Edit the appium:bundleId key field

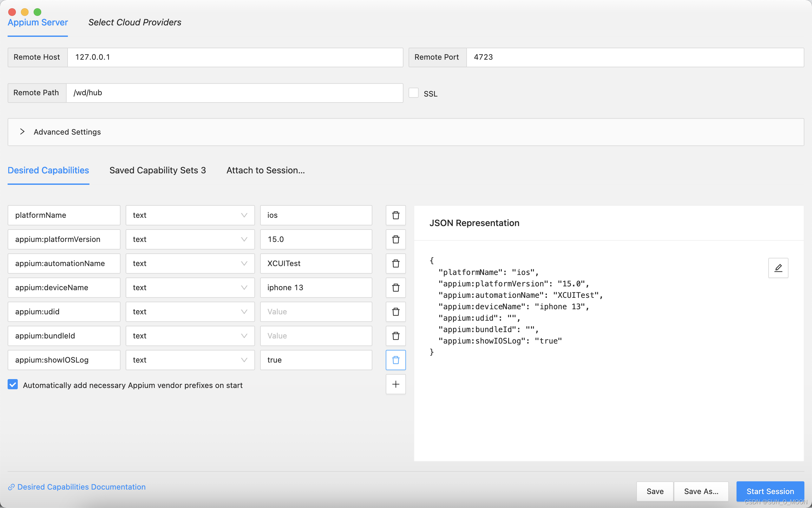(x=64, y=336)
